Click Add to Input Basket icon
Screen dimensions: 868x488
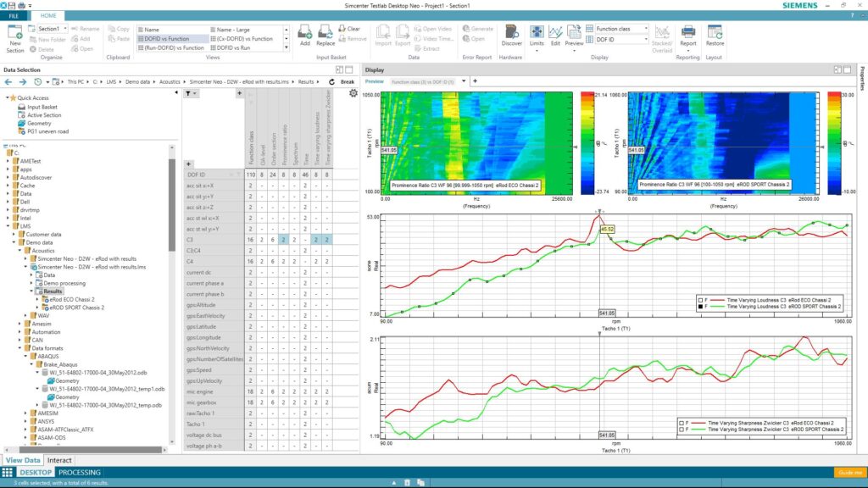coord(304,35)
